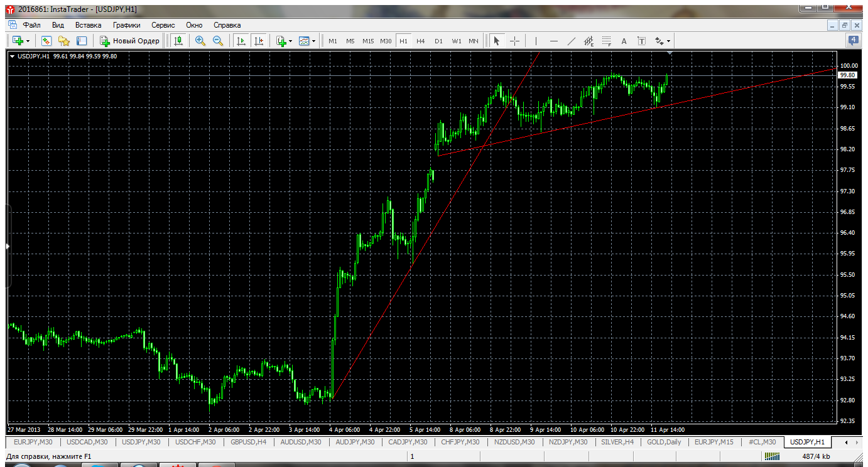Expand the indicators dropdown arrow

pyautogui.click(x=290, y=41)
